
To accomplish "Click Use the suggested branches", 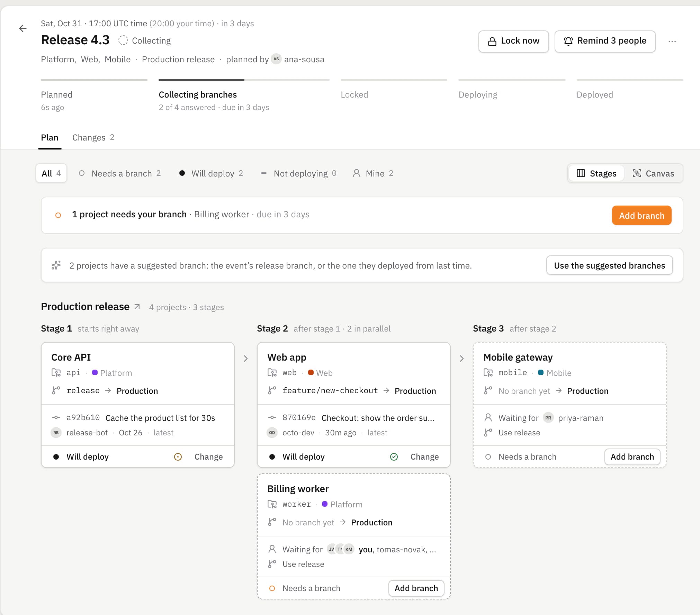I will [x=609, y=265].
